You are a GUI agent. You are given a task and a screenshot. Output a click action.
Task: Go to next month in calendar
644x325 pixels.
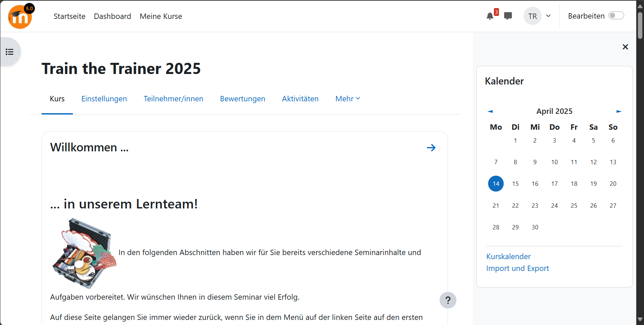click(619, 111)
